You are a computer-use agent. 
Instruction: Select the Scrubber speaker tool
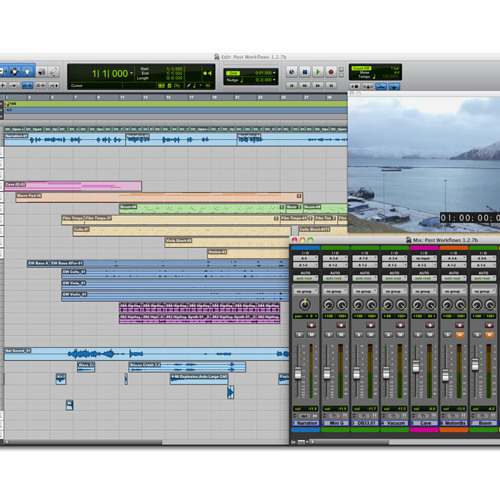(42, 71)
